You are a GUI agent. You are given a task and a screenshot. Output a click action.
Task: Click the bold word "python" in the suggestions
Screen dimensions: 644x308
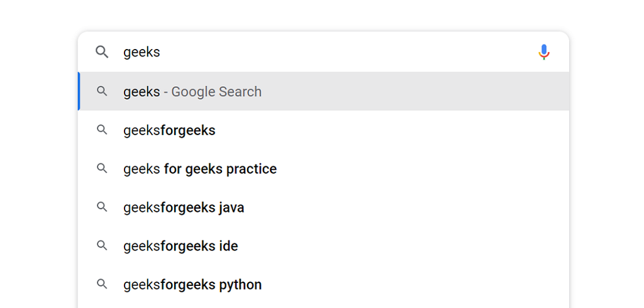point(240,285)
